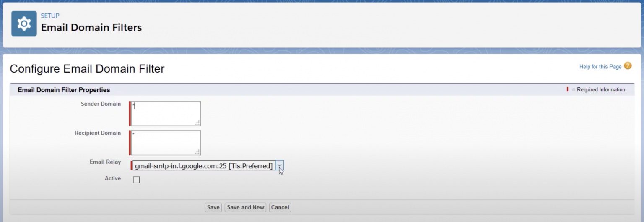Screen dimensions: 644x222
Task: Click the Active field label
Action: pos(113,178)
